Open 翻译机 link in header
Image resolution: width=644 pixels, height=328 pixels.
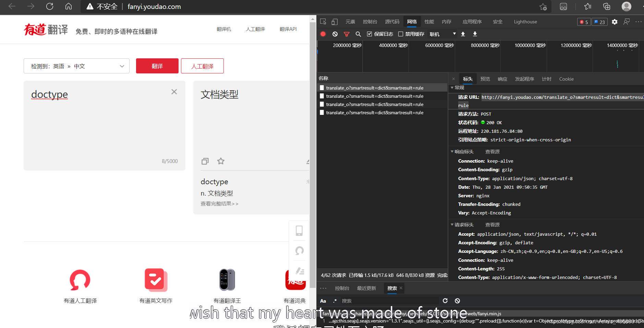[x=224, y=29]
